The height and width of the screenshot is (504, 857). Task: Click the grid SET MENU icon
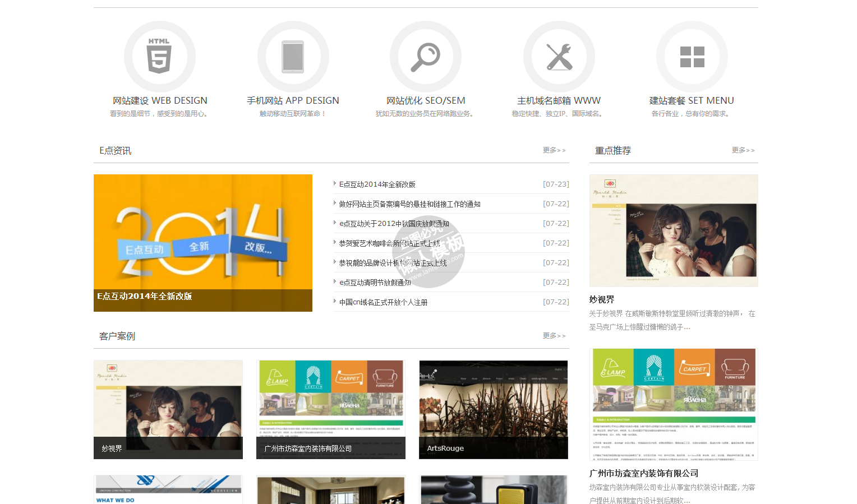[692, 57]
